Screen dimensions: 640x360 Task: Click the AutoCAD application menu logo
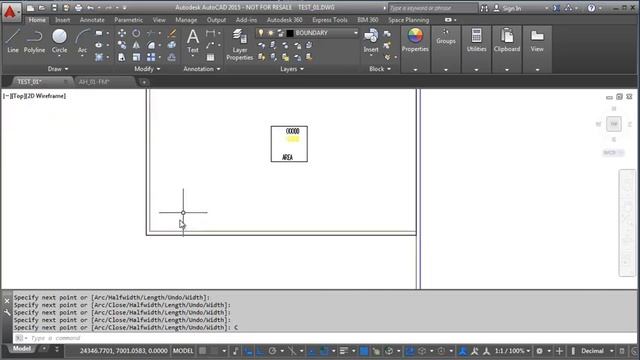coord(10,12)
